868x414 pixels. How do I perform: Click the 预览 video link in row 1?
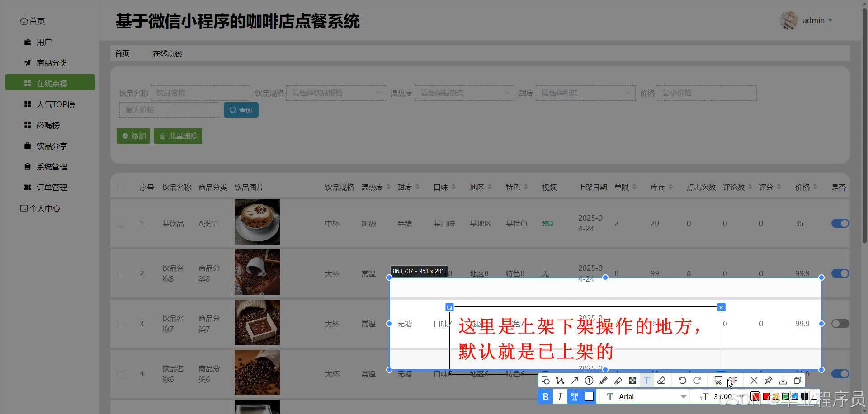[x=547, y=223]
